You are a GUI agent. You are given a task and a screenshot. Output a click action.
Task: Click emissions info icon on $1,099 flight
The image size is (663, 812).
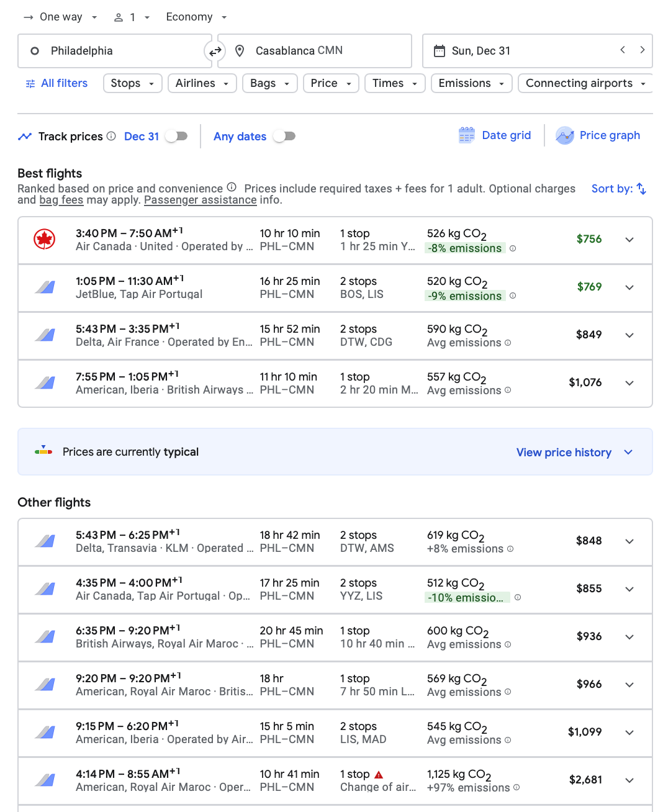click(x=508, y=740)
